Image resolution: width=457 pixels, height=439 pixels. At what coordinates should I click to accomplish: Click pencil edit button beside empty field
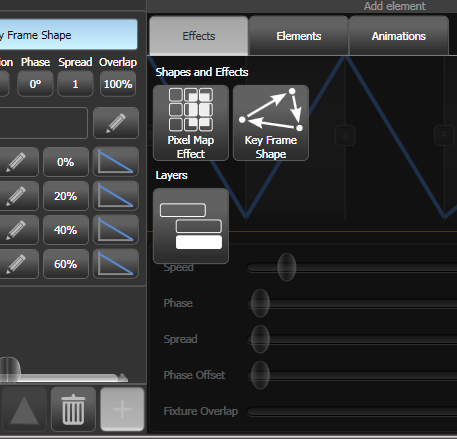[116, 123]
